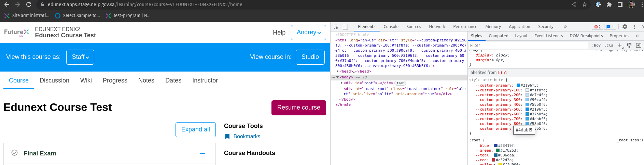644x165 pixels.
Task: Switch to the Discussion tab
Action: click(54, 80)
